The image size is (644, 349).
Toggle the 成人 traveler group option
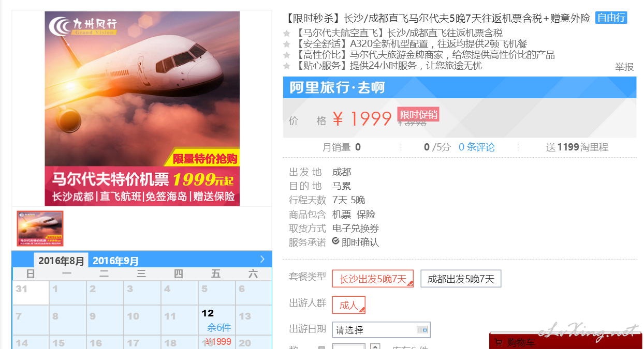coord(349,305)
